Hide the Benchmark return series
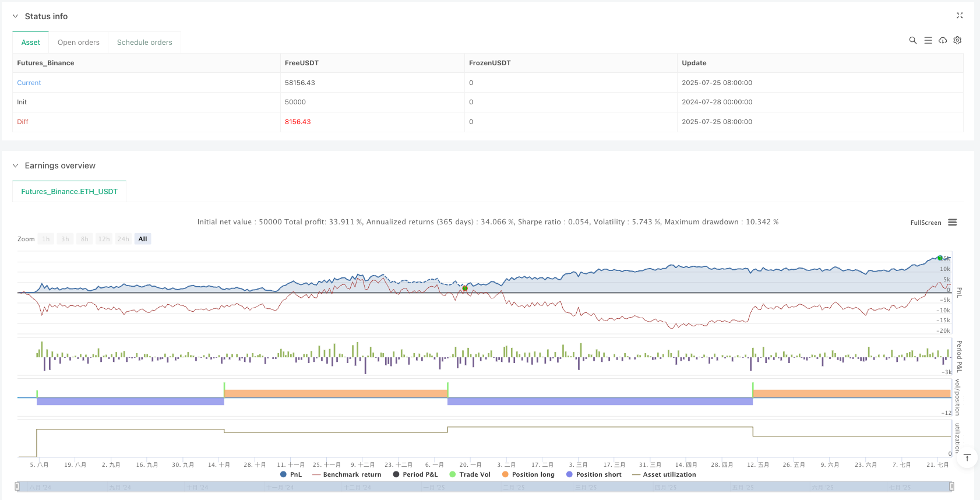 point(347,474)
